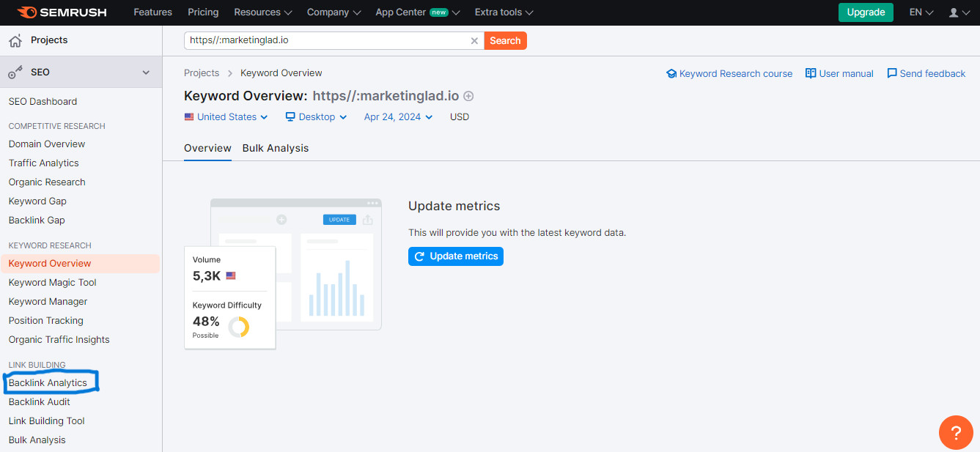Open Organic Traffic Insights in sidebar
The height and width of the screenshot is (452, 980).
click(59, 340)
